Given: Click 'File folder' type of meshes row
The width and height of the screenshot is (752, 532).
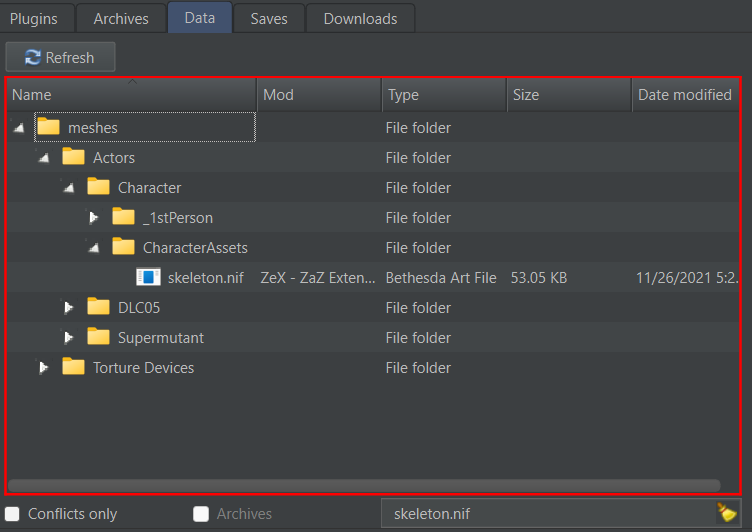Looking at the screenshot, I should pyautogui.click(x=418, y=128).
